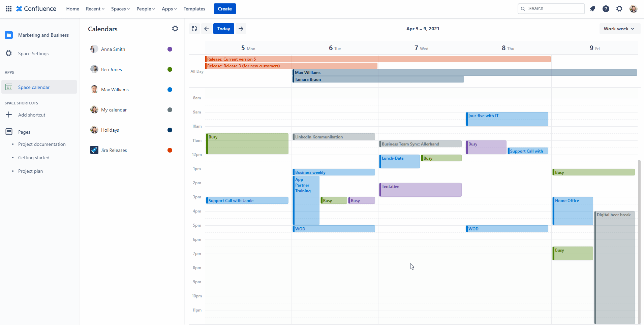Open calendar settings with the gear icon
Image resolution: width=644 pixels, height=325 pixels.
pos(175,29)
